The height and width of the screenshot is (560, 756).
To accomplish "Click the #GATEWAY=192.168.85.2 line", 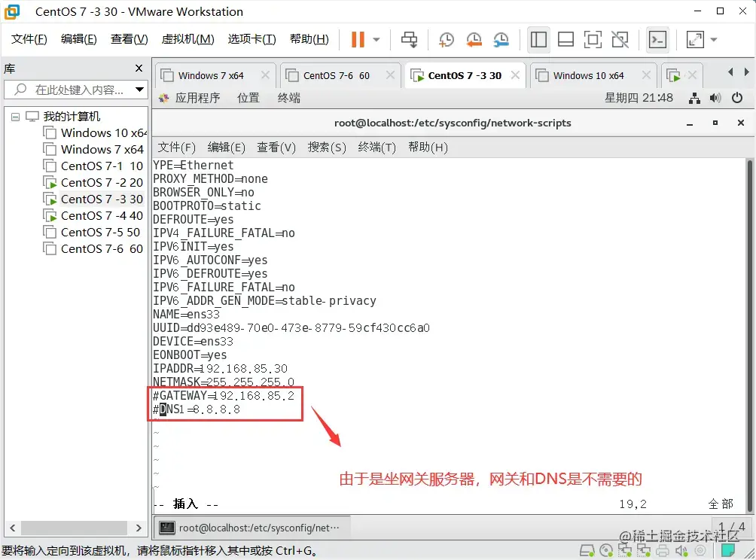I will pos(223,396).
